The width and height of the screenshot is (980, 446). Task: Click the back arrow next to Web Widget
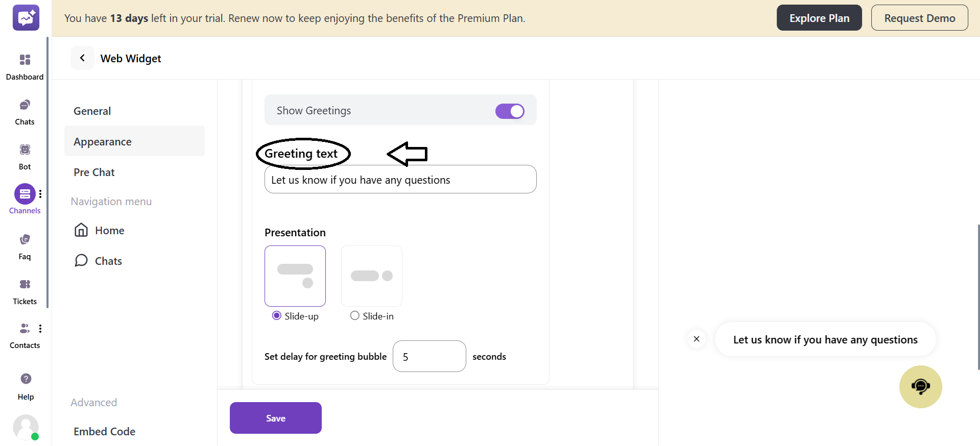[x=82, y=58]
